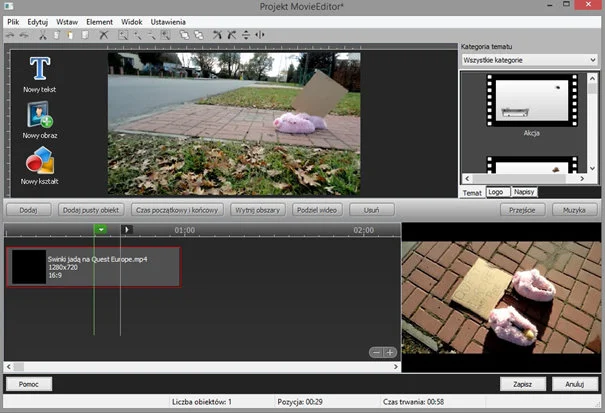Click the Muzyka button
Image resolution: width=605 pixels, height=413 pixels.
point(575,210)
